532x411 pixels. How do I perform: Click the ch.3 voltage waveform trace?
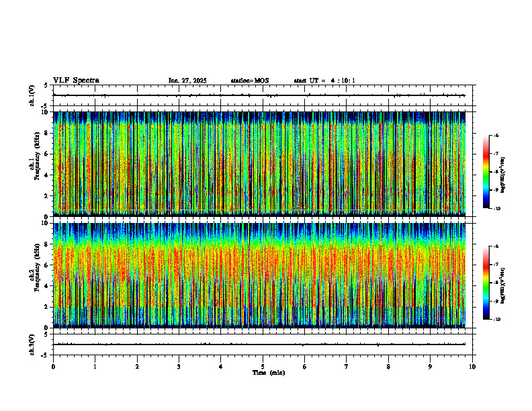259,345
